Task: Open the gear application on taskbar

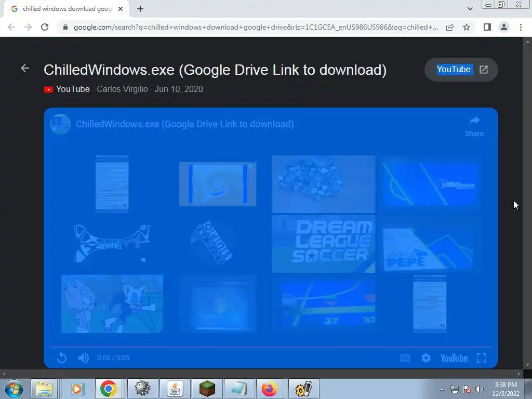Action: [x=142, y=389]
